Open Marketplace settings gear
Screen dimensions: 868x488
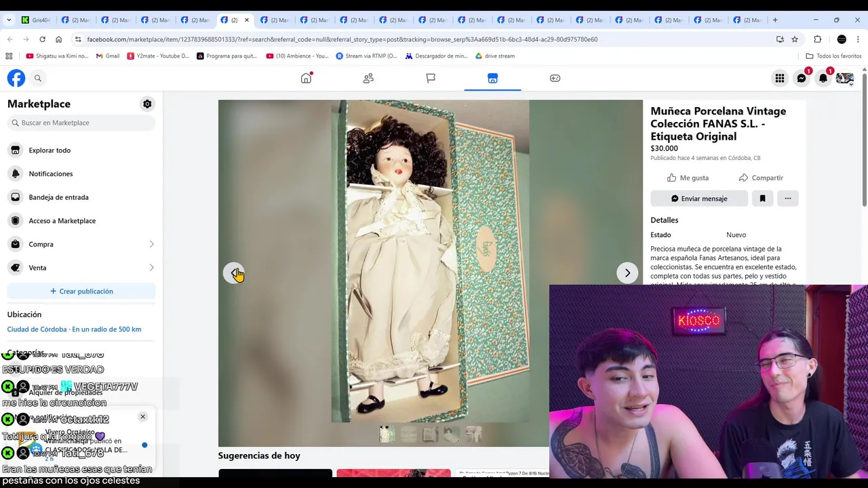[x=147, y=104]
